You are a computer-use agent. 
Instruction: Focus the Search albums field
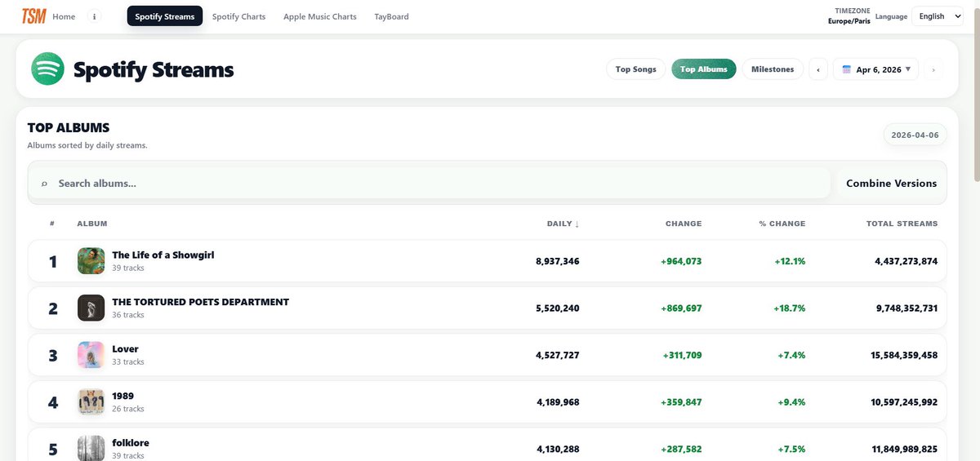[x=430, y=184]
